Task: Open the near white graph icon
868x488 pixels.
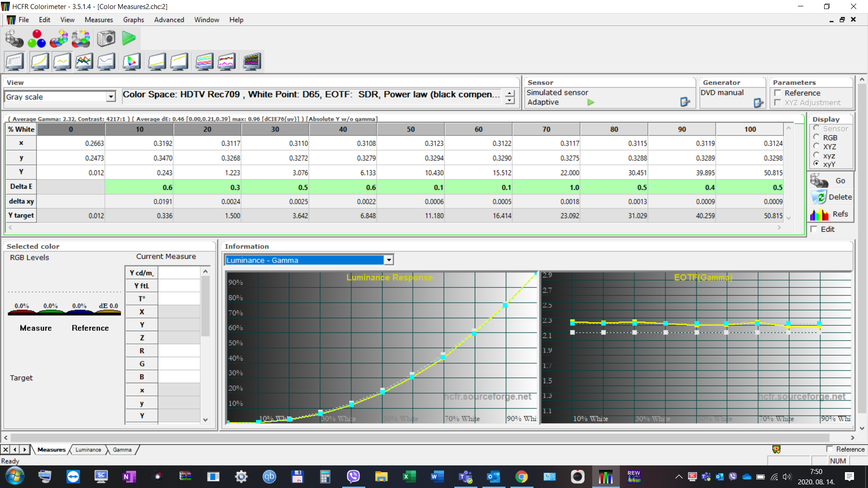Action: tap(179, 61)
